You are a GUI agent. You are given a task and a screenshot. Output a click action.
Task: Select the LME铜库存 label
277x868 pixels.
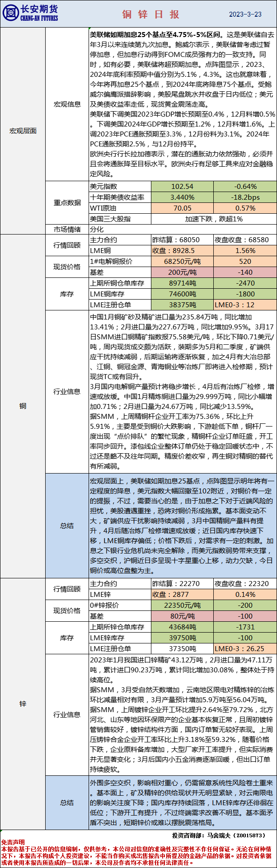coord(120,294)
